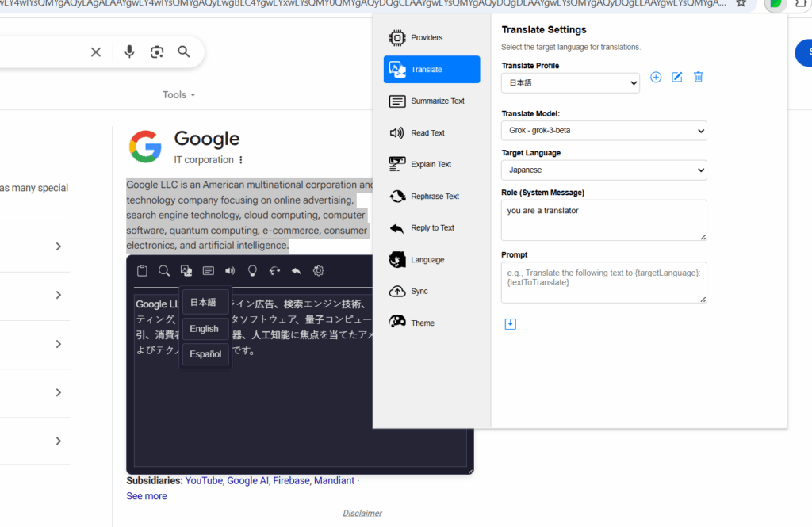The image size is (812, 527).
Task: Open Summarize Text settings
Action: (x=431, y=101)
